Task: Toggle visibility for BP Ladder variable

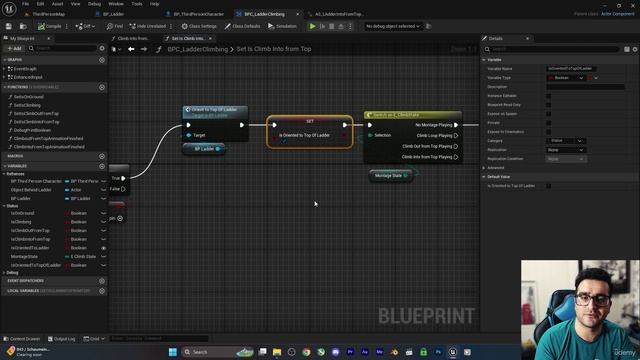Action: [103, 199]
